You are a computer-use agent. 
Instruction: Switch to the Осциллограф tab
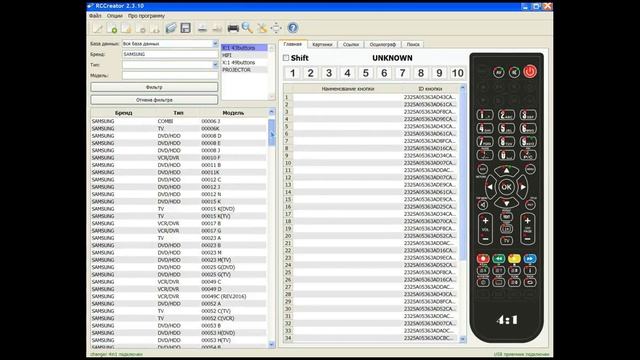[382, 44]
